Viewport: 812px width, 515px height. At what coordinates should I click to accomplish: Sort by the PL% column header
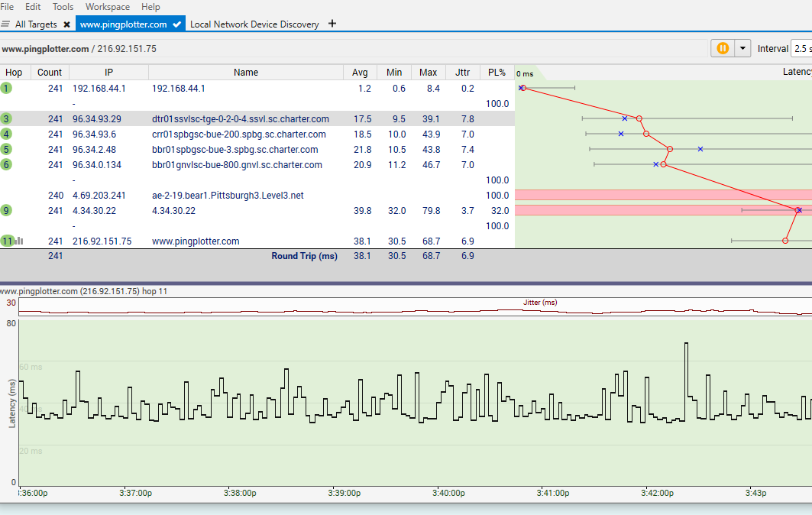point(497,73)
